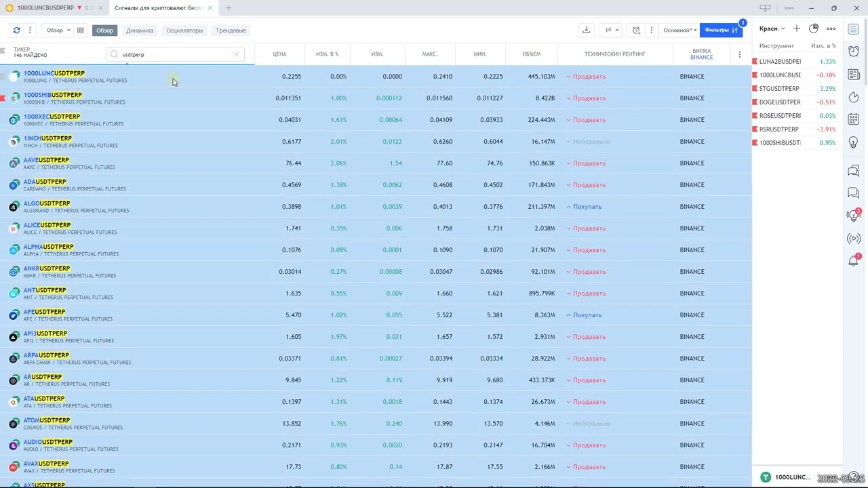The image size is (868, 488).
Task: Expand the Красный watchlist name dropdown
Action: pyautogui.click(x=772, y=28)
